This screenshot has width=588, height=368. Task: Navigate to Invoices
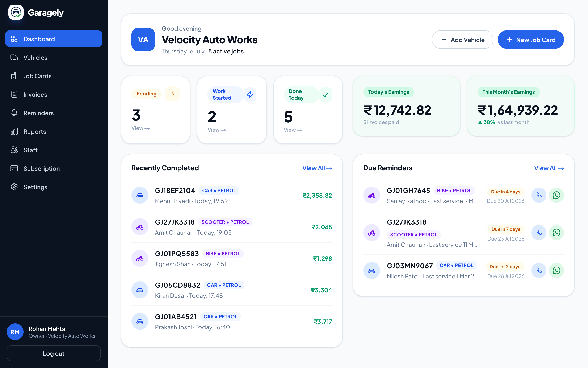(x=54, y=94)
